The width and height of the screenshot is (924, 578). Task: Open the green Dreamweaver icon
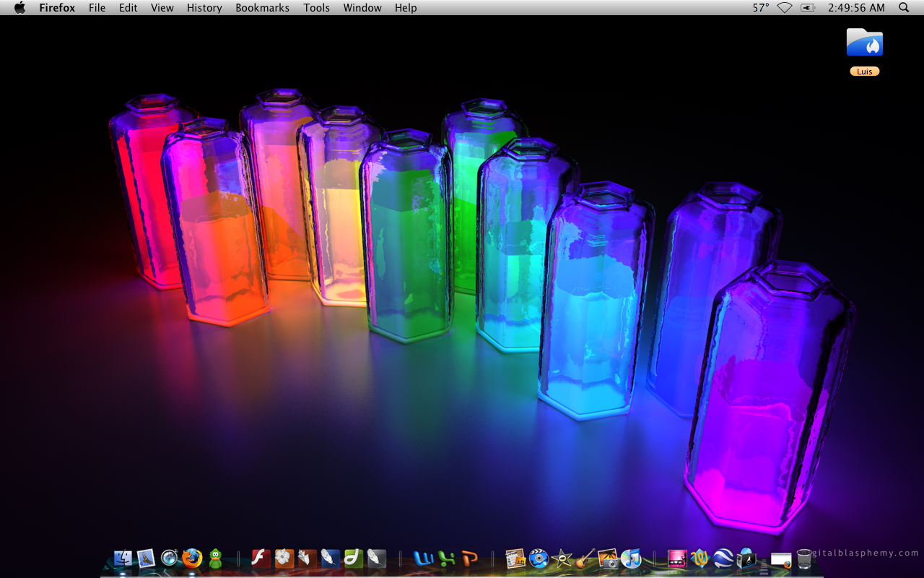353,558
